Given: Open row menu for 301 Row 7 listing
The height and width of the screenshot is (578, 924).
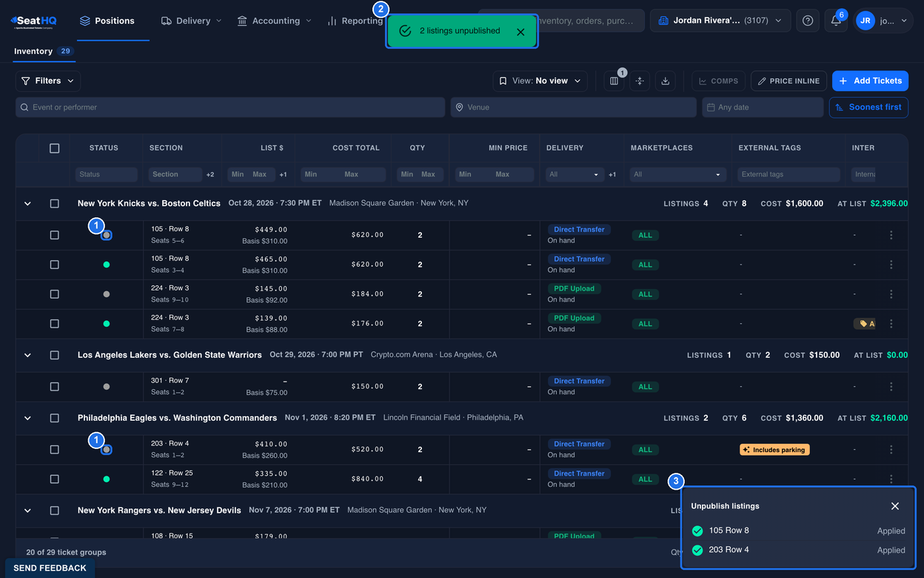Looking at the screenshot, I should pos(891,387).
